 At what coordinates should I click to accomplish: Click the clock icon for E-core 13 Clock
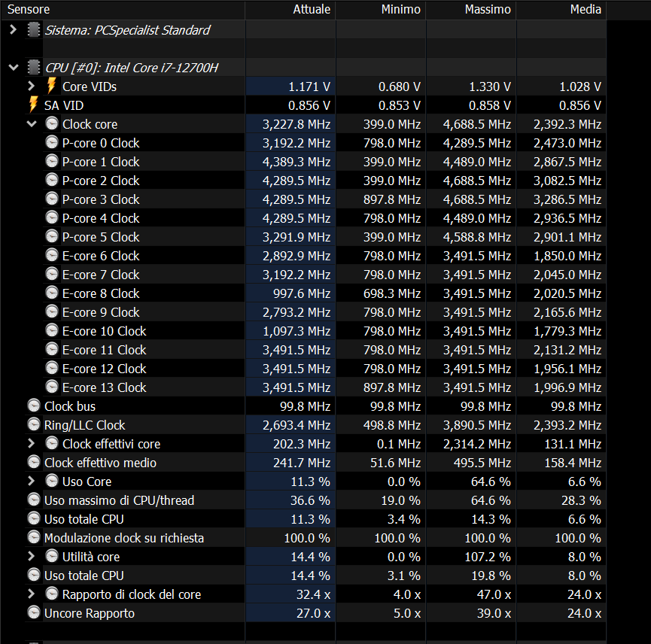pyautogui.click(x=52, y=387)
